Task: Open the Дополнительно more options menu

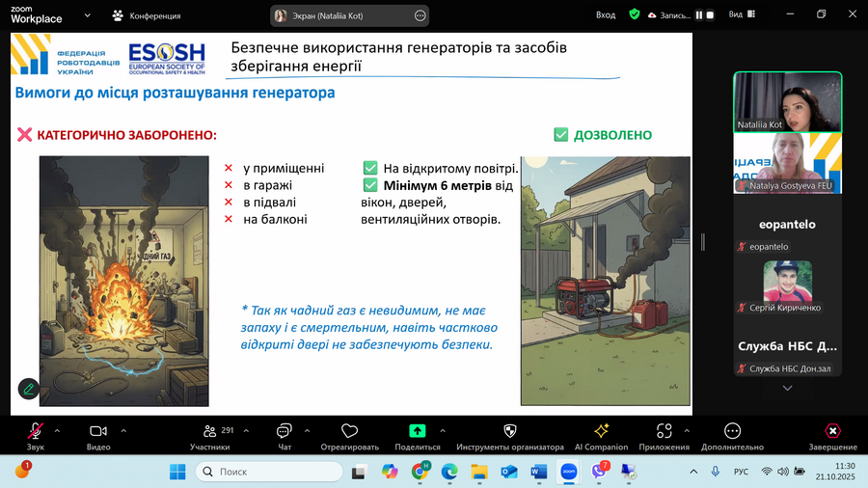Action: [732, 431]
